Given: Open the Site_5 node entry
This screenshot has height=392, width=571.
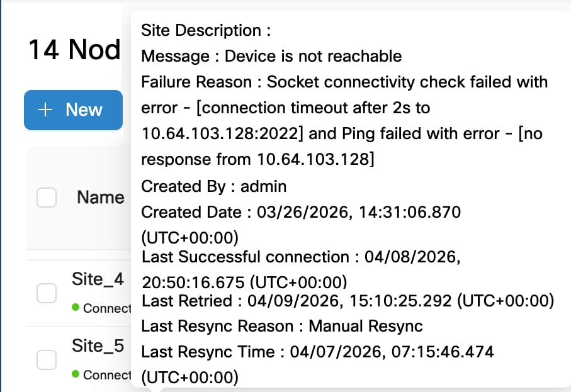Looking at the screenshot, I should coord(98,346).
